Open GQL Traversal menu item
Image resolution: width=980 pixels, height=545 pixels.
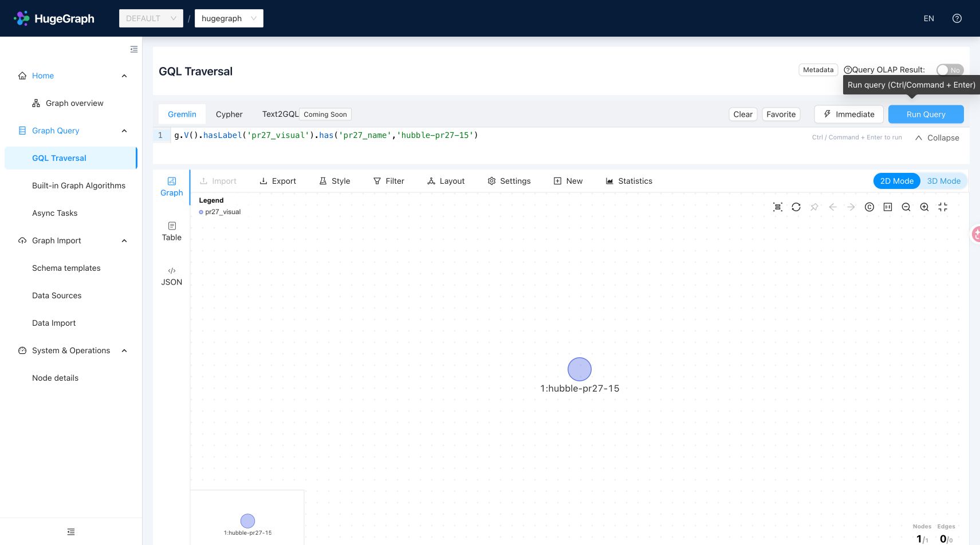click(x=71, y=158)
